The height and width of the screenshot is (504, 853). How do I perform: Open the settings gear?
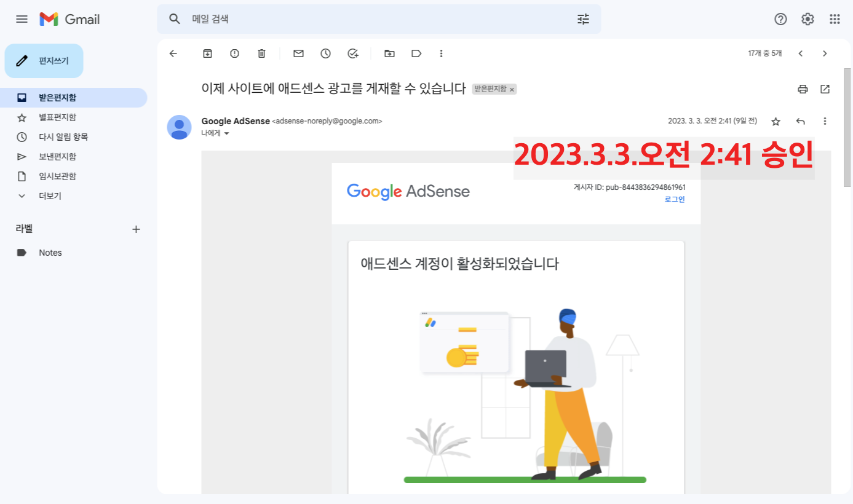[x=807, y=19]
